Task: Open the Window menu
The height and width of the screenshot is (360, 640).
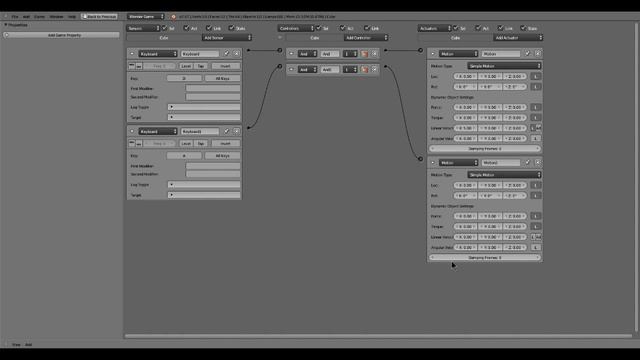Action: [x=56, y=17]
